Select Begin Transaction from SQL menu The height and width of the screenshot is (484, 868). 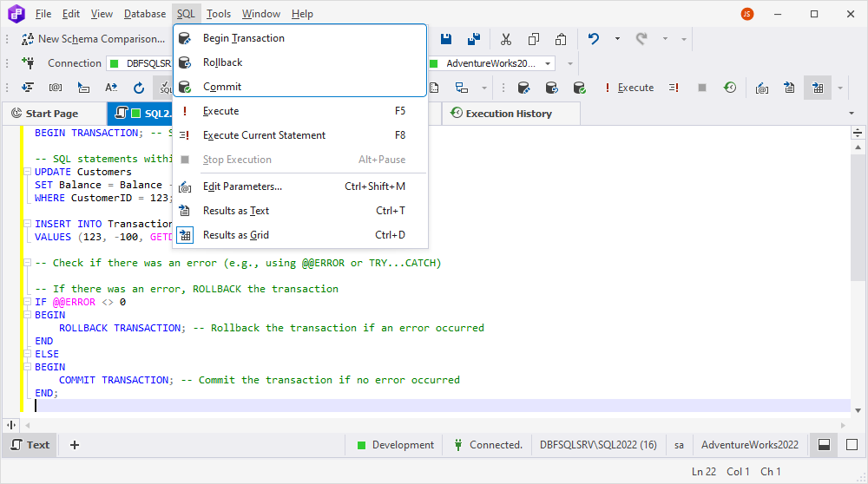pos(299,38)
